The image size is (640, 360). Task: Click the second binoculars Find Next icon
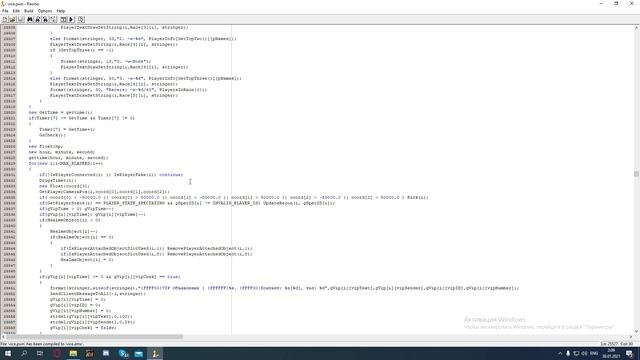38,19
